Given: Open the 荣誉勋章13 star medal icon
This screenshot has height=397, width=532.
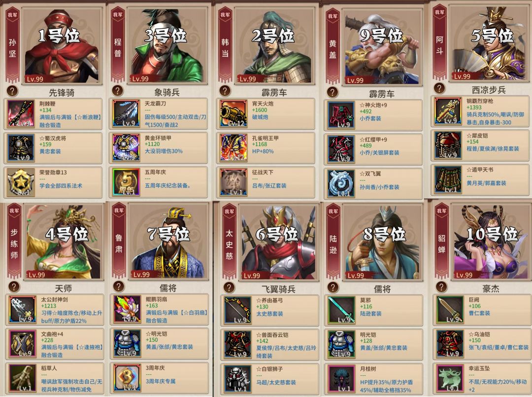Looking at the screenshot, I should point(21,182).
